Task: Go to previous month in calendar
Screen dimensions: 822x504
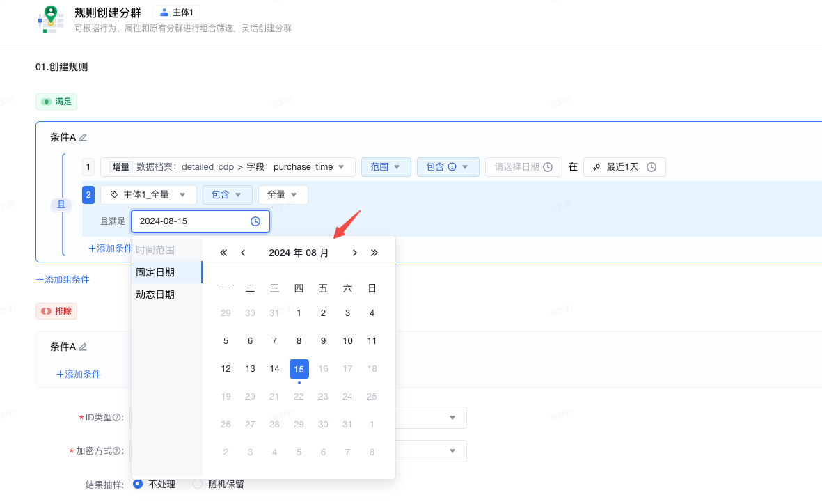Action: click(x=243, y=253)
